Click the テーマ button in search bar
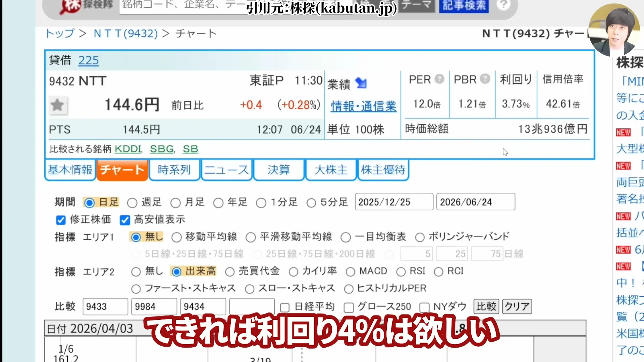Viewport: 644px width, 362px height. 417,6
